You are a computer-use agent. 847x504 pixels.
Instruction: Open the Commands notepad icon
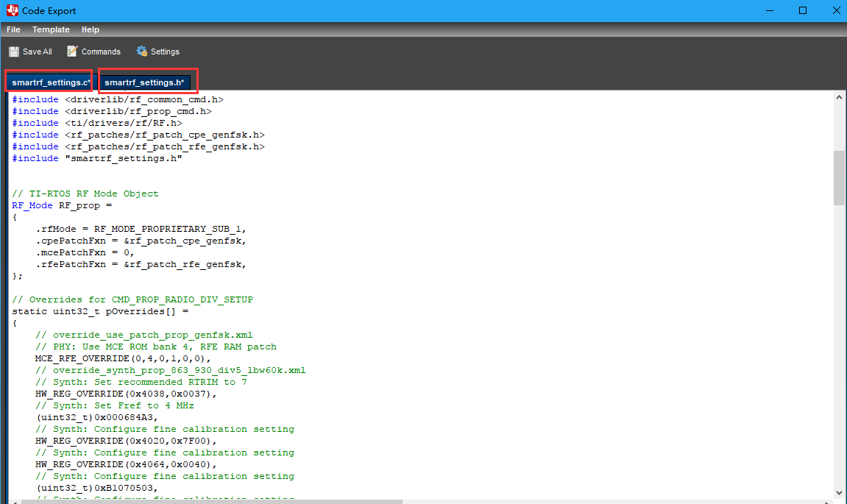(x=72, y=52)
